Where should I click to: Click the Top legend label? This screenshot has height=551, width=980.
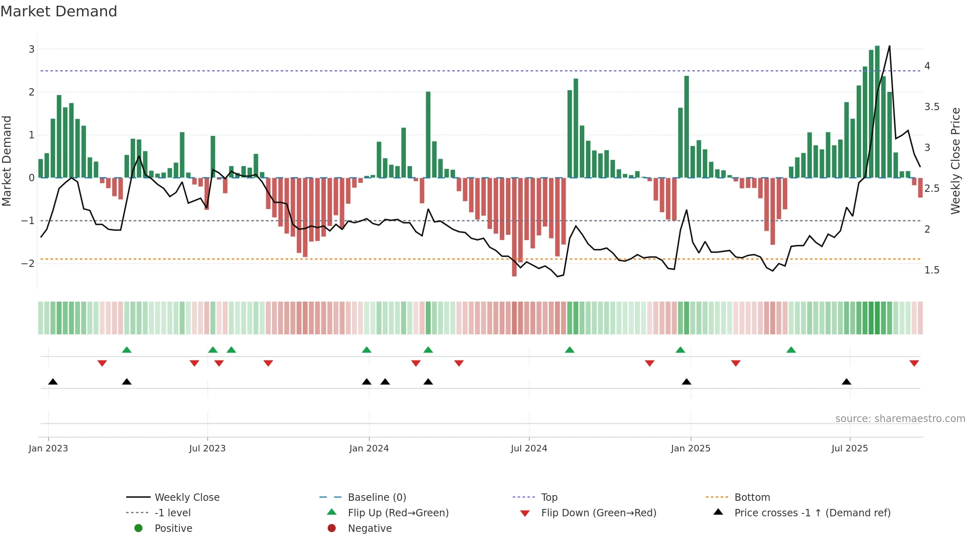[x=549, y=497]
